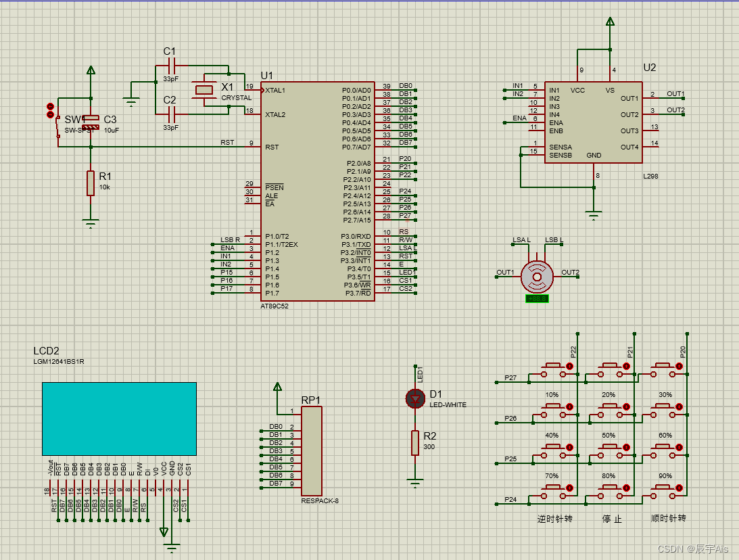The width and height of the screenshot is (739, 560).
Task: Click the U1 reference label
Action: click(x=267, y=76)
